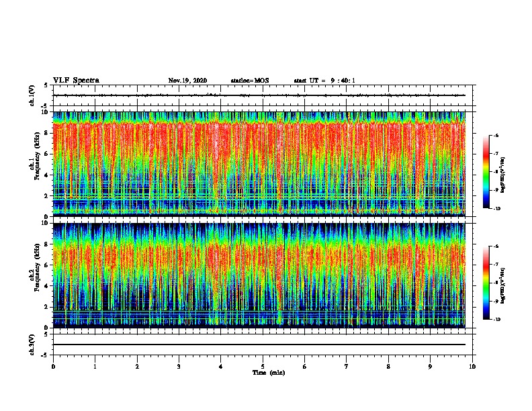
Task: Click the ch.1 voltage waveform trace
Action: pos(259,95)
